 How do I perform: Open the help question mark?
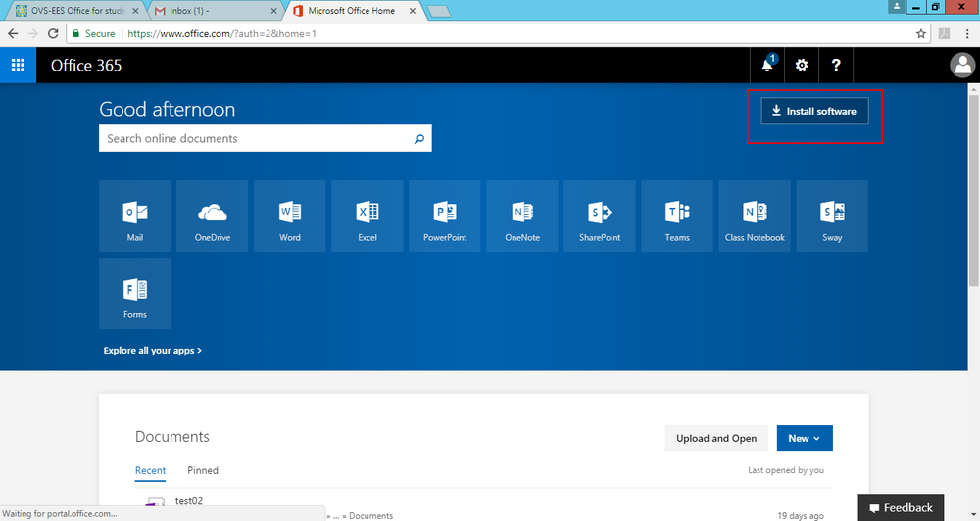836,65
